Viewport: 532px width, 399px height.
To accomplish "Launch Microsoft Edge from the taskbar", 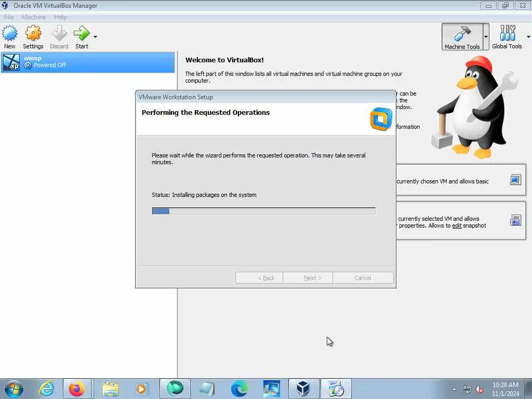I will (239, 389).
